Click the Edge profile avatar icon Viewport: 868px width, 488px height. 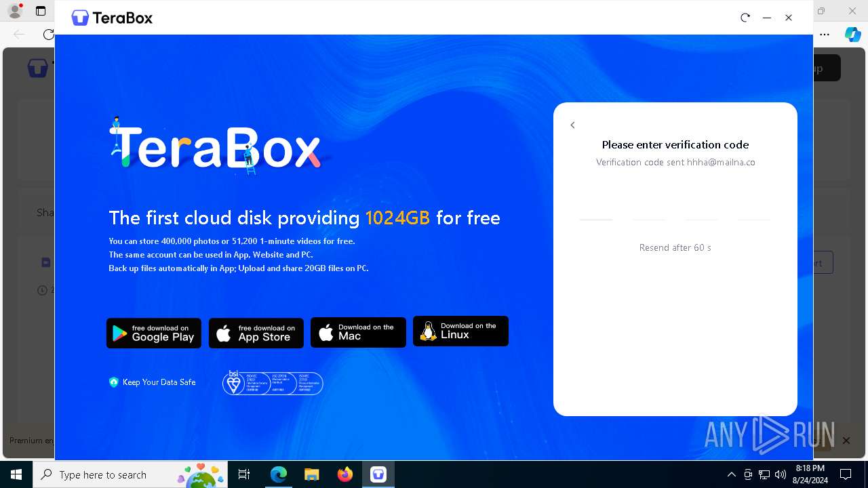pos(15,10)
